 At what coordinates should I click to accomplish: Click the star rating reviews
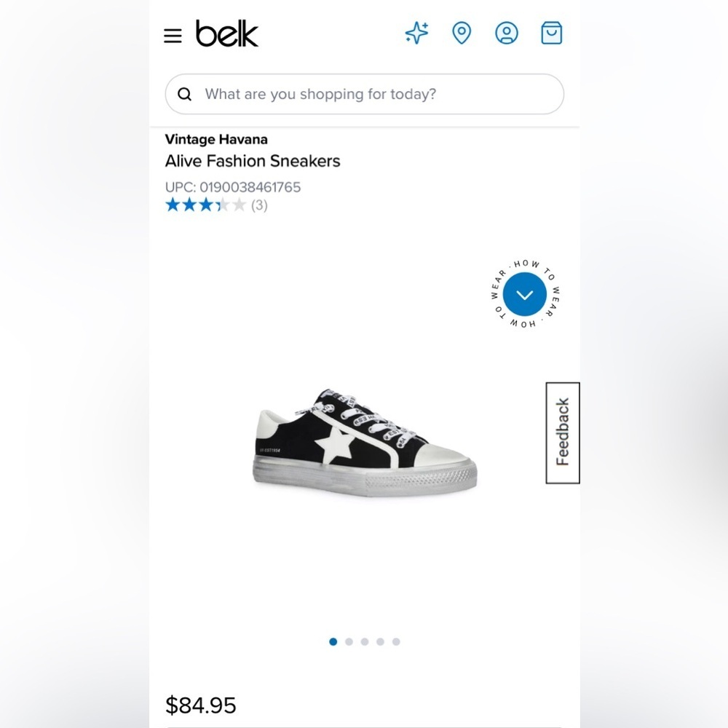205,205
